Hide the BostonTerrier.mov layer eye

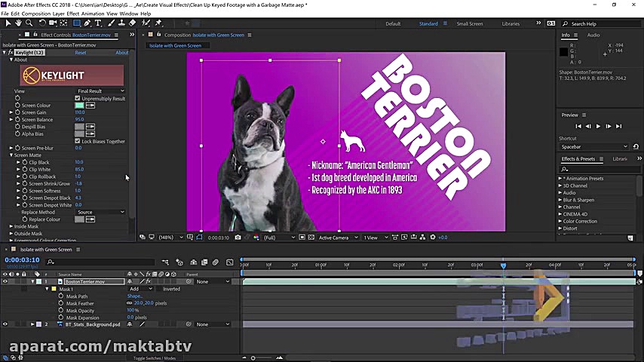(5, 281)
